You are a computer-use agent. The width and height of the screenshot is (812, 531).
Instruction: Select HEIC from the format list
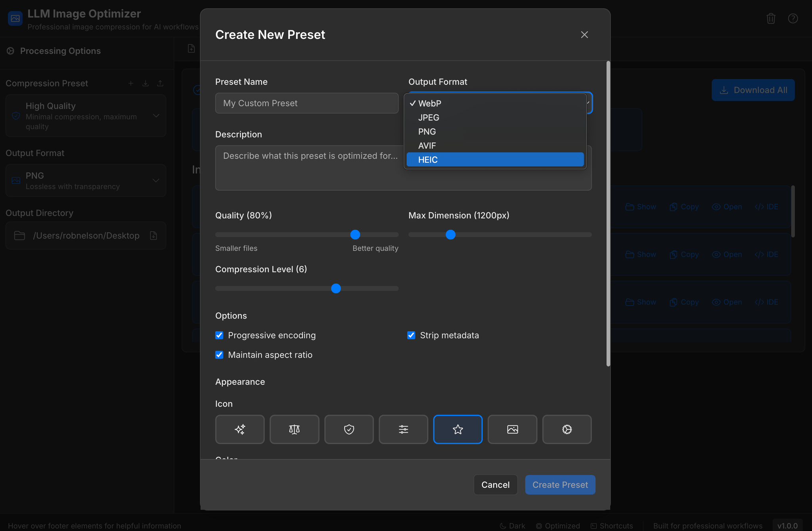coord(495,159)
